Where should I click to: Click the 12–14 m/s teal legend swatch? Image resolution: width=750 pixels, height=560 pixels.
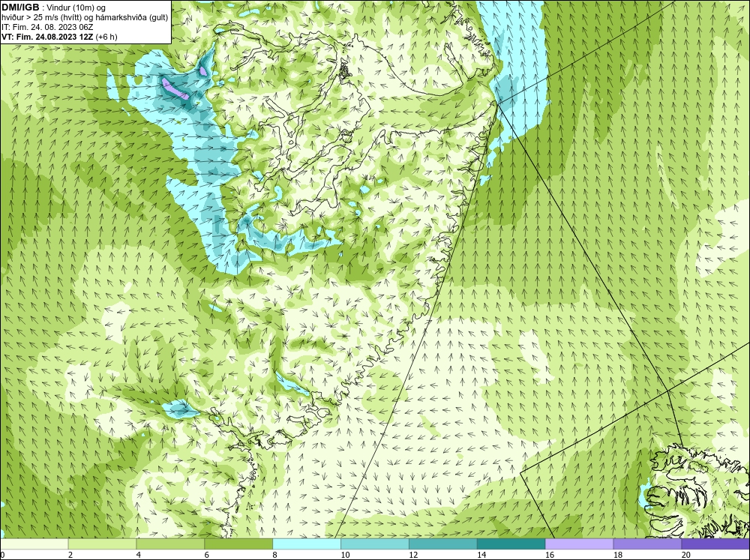click(x=443, y=544)
